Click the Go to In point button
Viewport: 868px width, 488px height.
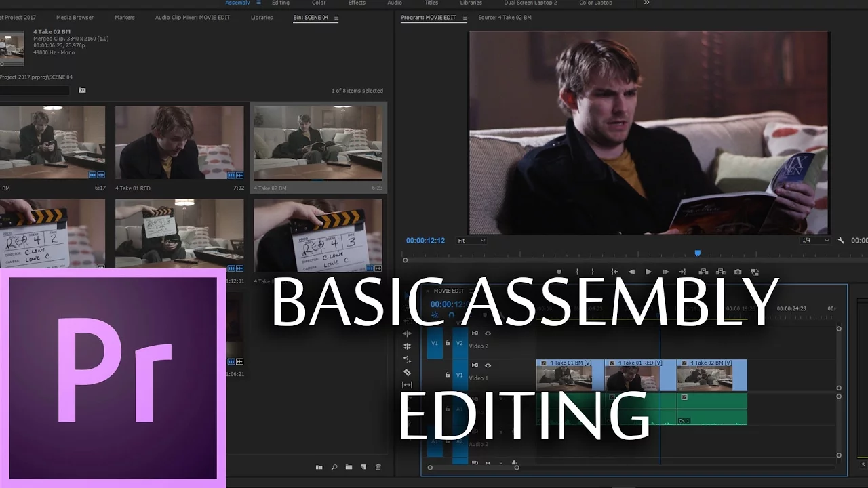614,272
